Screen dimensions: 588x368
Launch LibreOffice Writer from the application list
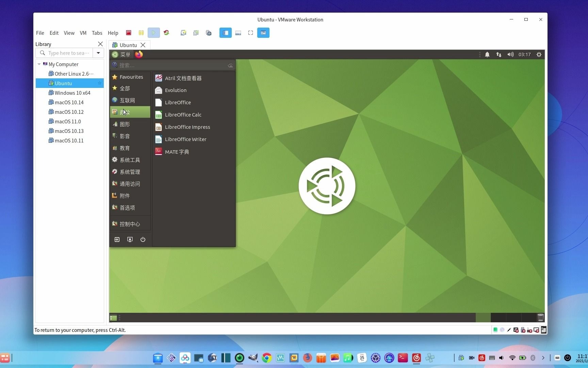click(x=185, y=139)
